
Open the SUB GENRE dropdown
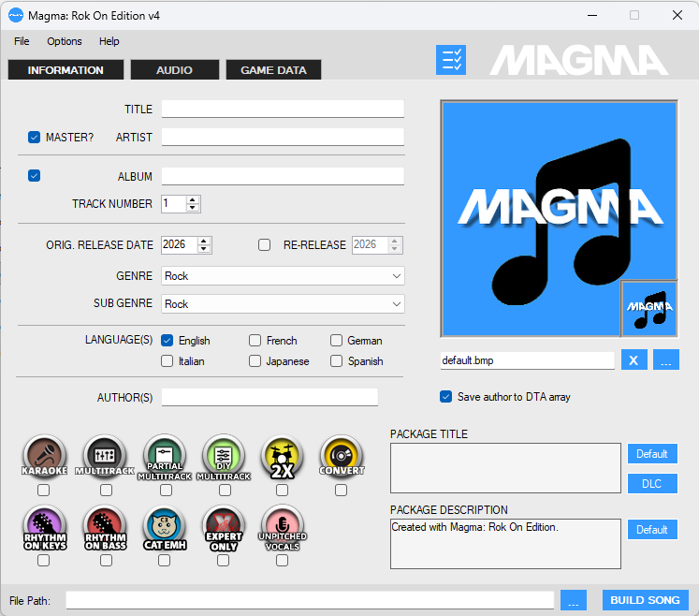point(283,304)
